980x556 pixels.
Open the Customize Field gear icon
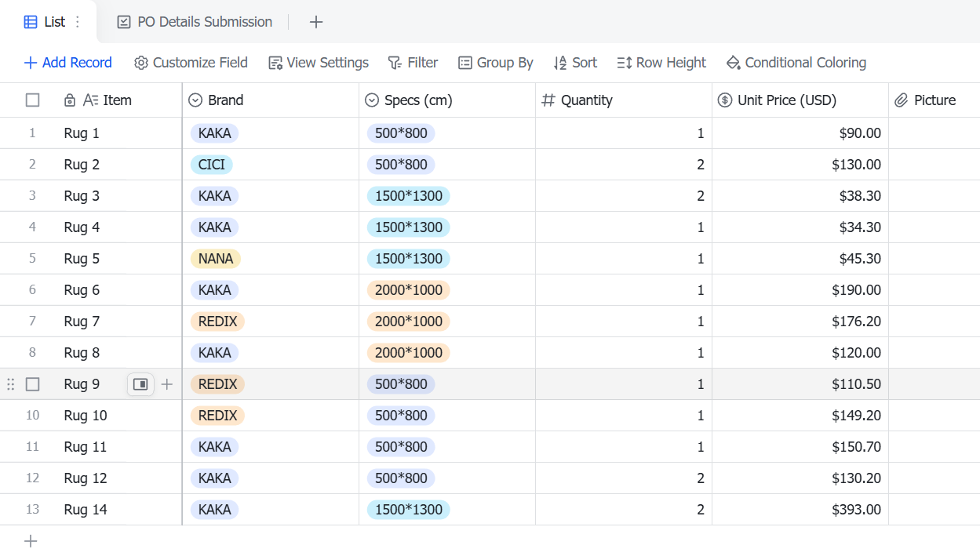[141, 63]
